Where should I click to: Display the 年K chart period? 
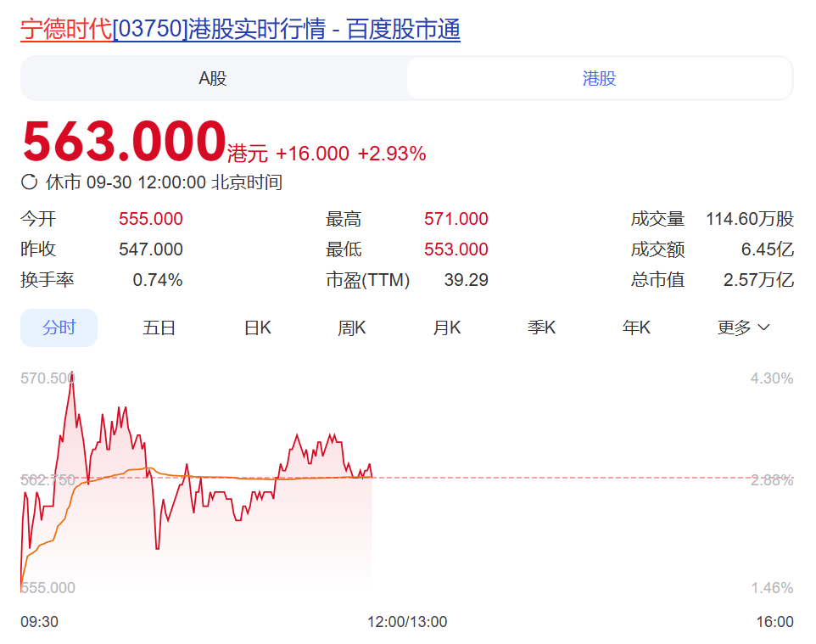tap(636, 328)
